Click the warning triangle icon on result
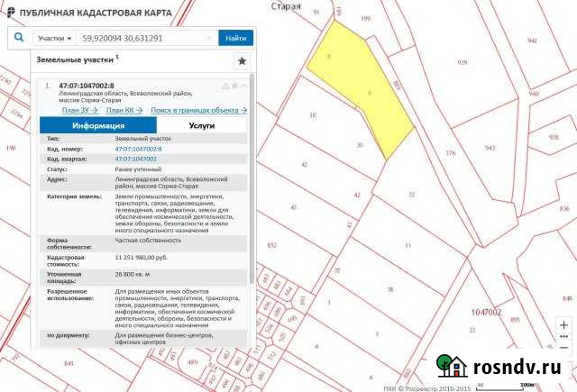 click(x=225, y=86)
